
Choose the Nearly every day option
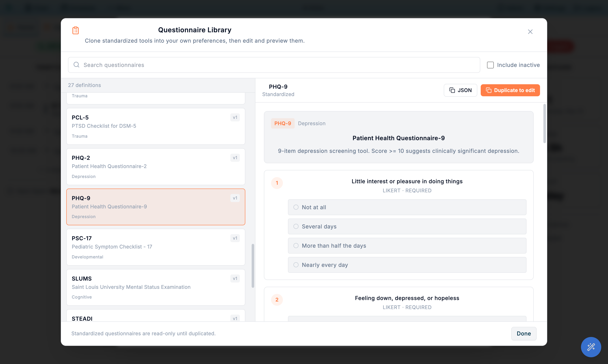[x=407, y=265]
